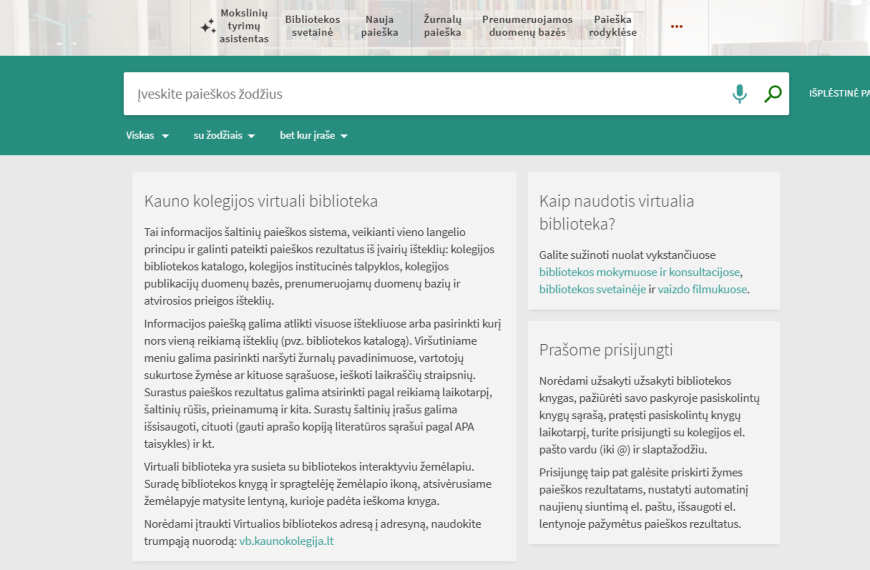Open the bibliotekos svetainėje link
870x570 pixels.
coord(592,290)
